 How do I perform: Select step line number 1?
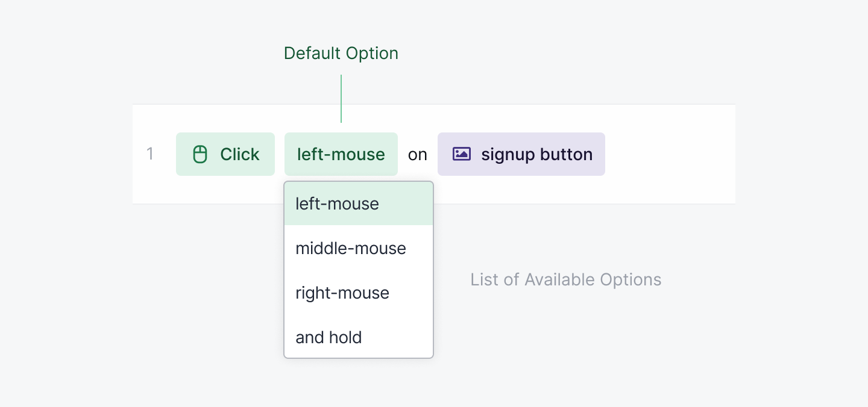click(150, 154)
